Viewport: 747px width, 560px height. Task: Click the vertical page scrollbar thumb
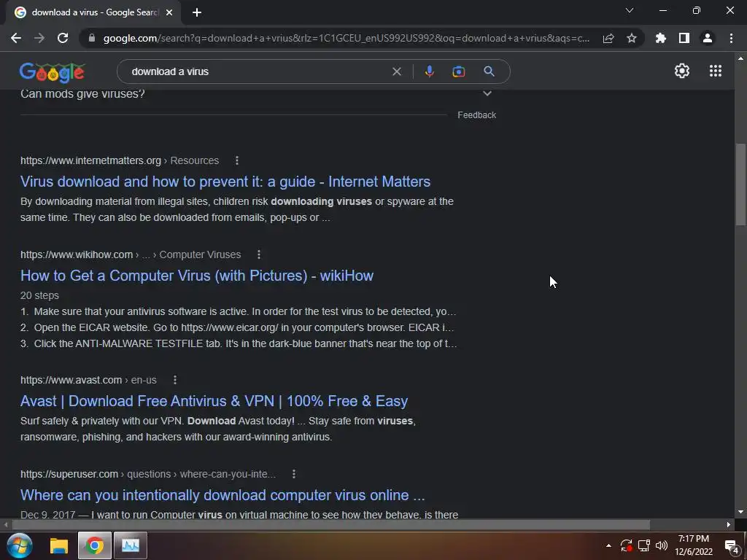pyautogui.click(x=740, y=183)
